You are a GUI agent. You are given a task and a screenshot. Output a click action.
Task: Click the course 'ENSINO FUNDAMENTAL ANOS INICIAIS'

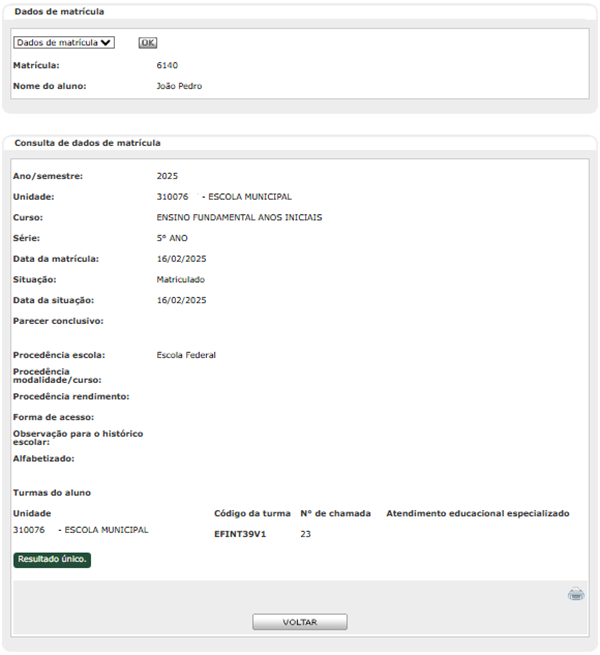click(239, 217)
